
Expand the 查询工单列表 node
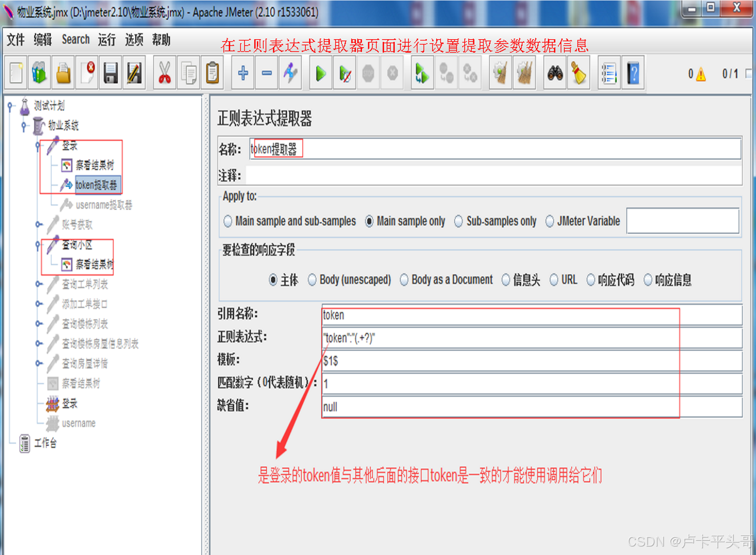(39, 284)
